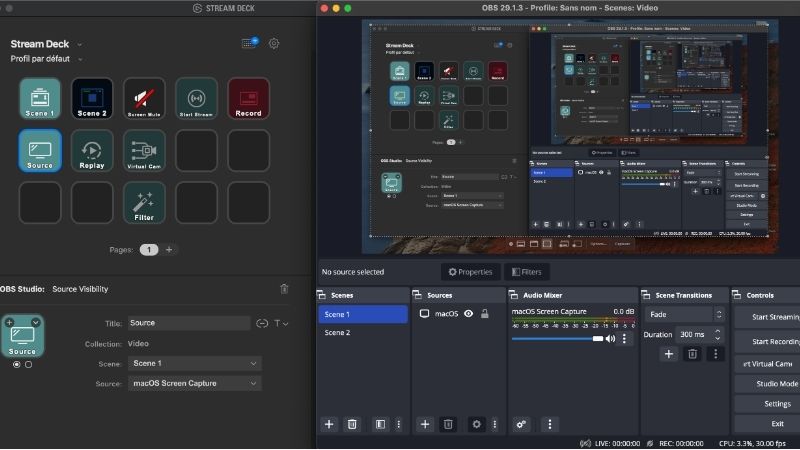Open scene filters icon in OBS Scenes toolbar
This screenshot has width=800, height=450.
(x=380, y=424)
